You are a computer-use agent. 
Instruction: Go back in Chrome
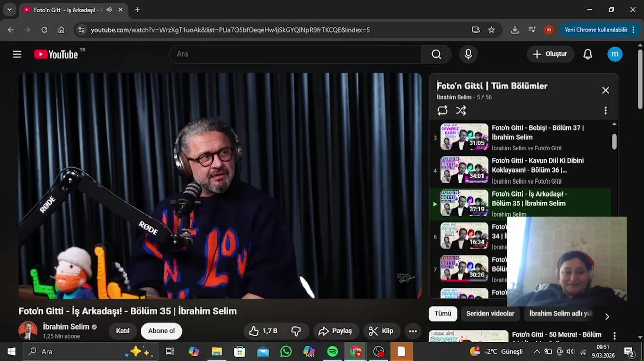[x=11, y=30]
